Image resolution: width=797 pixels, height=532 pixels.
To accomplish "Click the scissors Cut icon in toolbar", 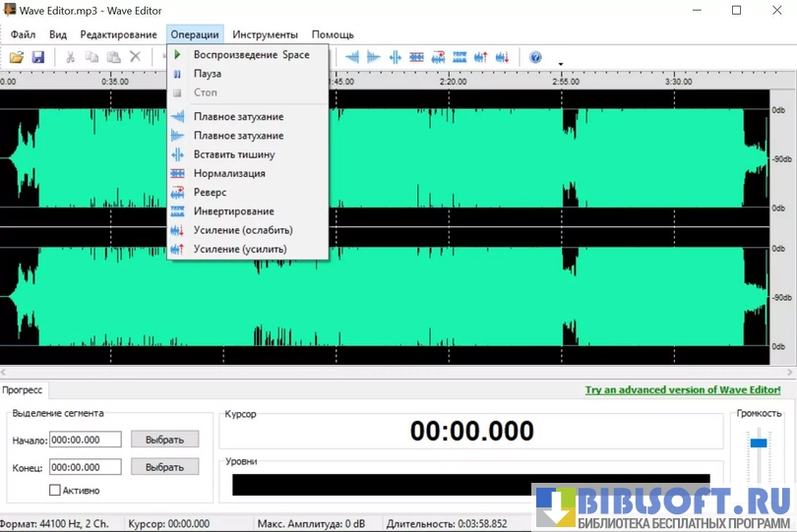I will click(x=70, y=57).
